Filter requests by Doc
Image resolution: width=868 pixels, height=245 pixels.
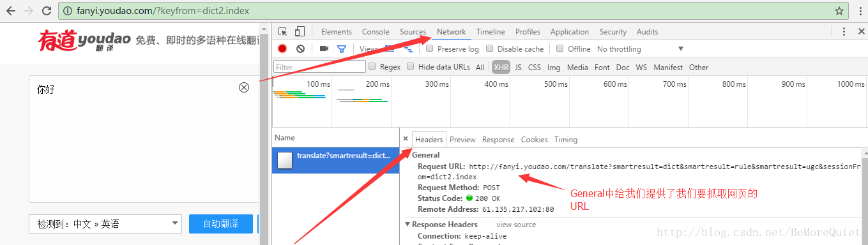point(623,67)
